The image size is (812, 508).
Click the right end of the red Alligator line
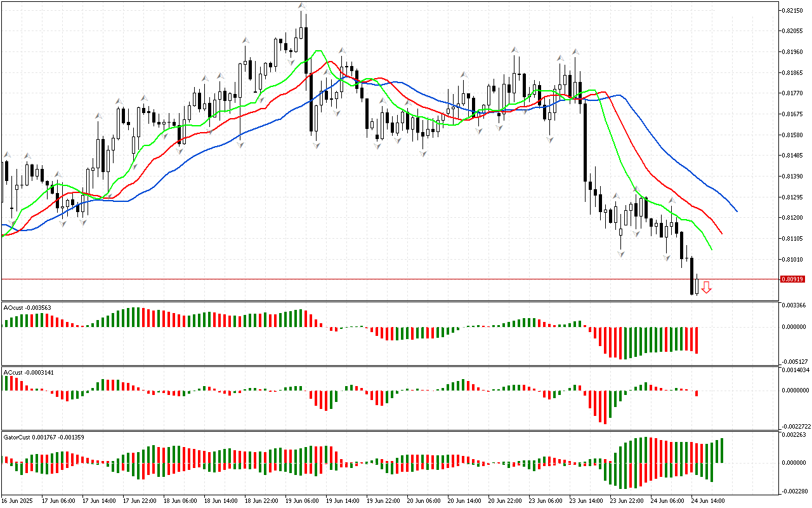pos(721,233)
